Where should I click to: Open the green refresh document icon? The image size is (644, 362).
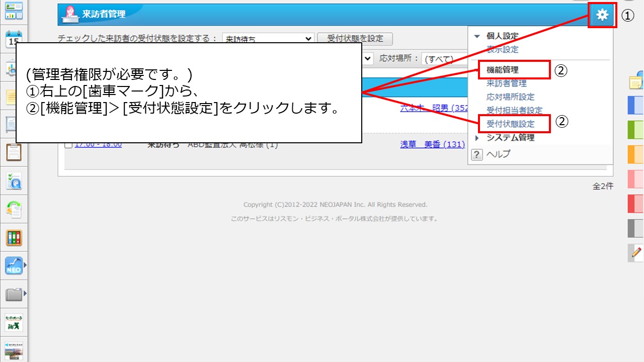pyautogui.click(x=14, y=209)
